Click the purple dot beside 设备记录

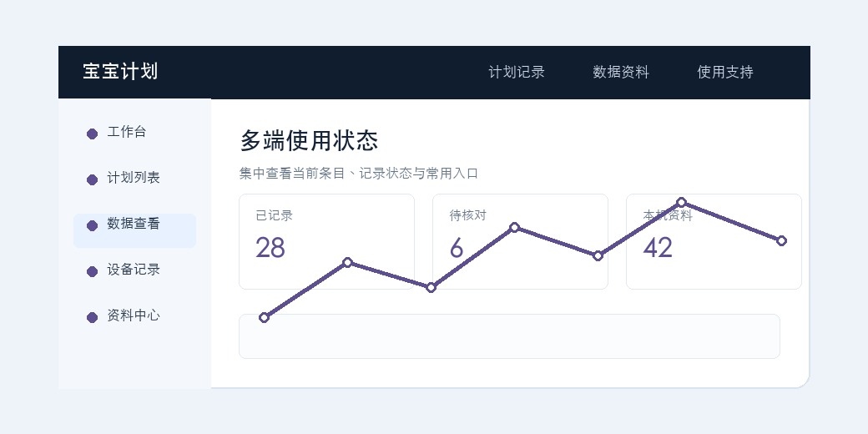tap(93, 271)
